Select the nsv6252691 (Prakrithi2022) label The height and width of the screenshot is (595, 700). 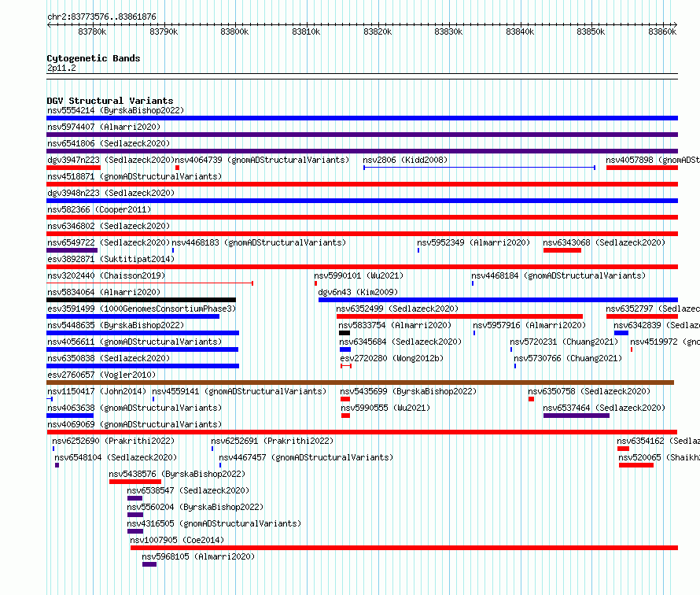[x=272, y=441]
